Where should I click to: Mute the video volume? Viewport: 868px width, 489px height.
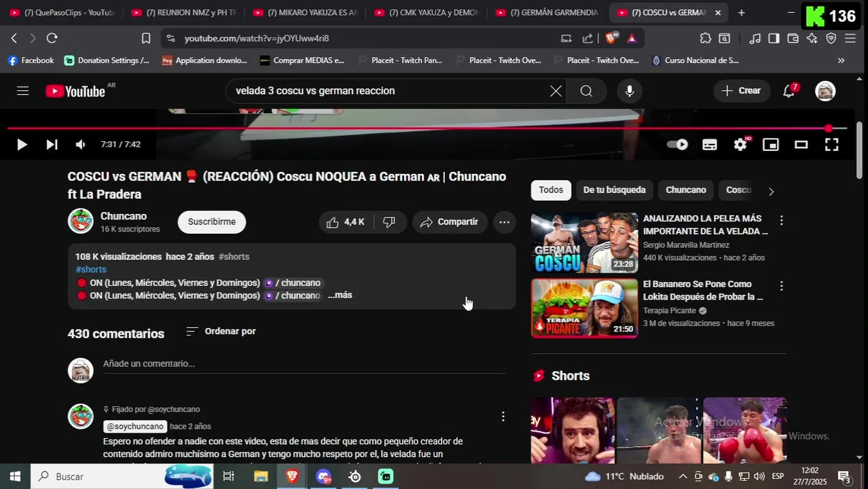click(80, 145)
